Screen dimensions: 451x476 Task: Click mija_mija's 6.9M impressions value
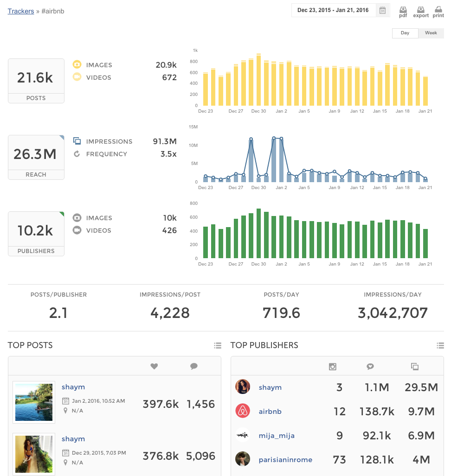click(421, 436)
